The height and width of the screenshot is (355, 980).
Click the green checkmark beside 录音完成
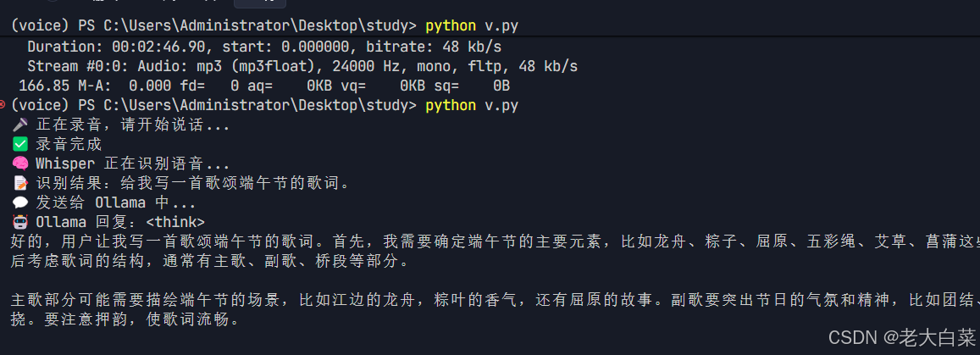point(20,144)
